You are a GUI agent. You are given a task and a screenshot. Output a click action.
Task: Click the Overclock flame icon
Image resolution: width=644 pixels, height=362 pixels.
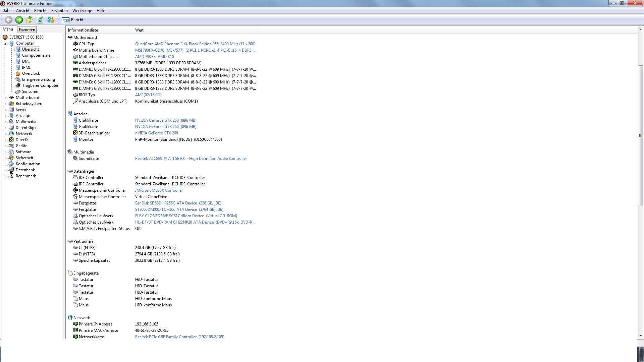(18, 73)
